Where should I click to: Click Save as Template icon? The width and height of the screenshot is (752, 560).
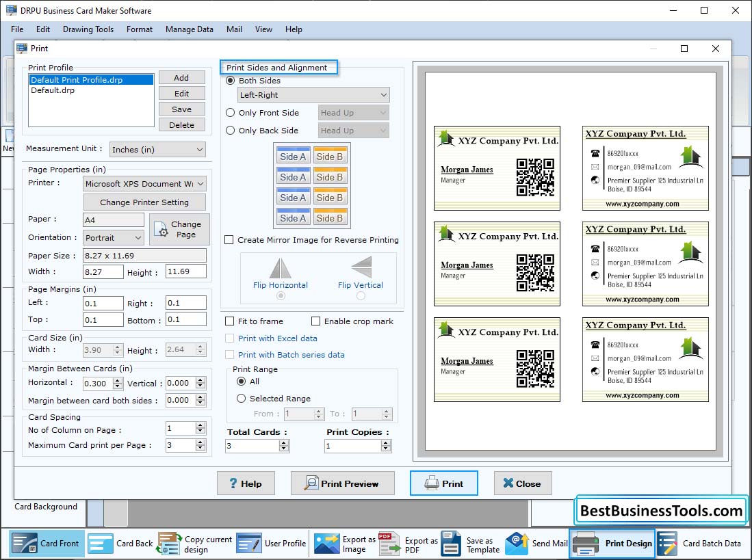tap(451, 544)
